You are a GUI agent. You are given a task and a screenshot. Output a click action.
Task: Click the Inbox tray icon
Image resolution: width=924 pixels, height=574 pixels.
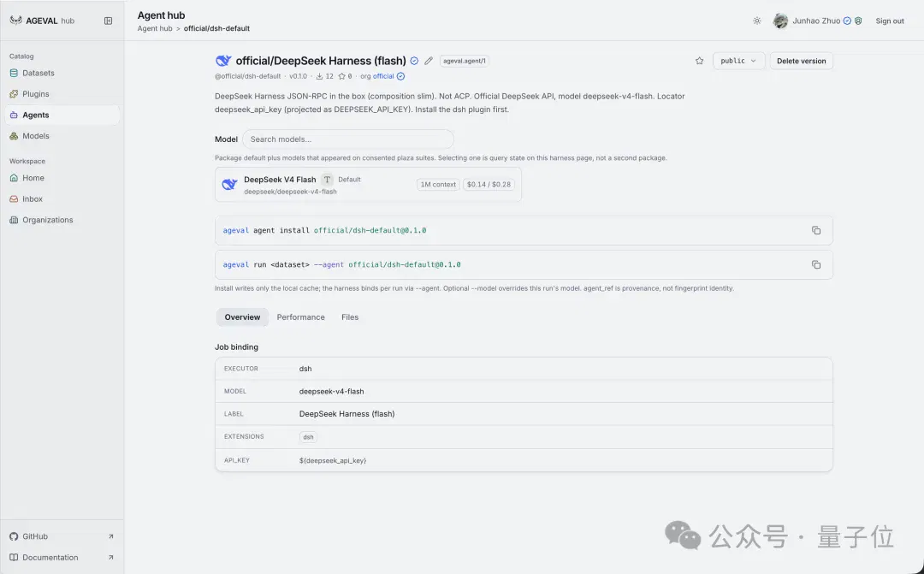14,198
